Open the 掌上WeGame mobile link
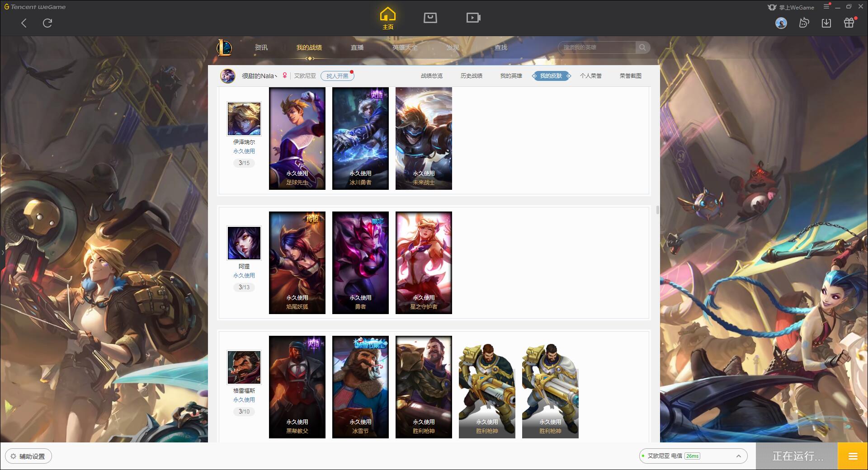The height and width of the screenshot is (470, 868). point(791,7)
